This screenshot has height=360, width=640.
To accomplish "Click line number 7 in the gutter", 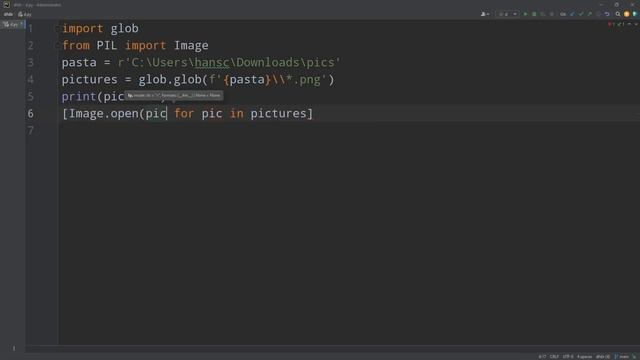I will pyautogui.click(x=31, y=131).
